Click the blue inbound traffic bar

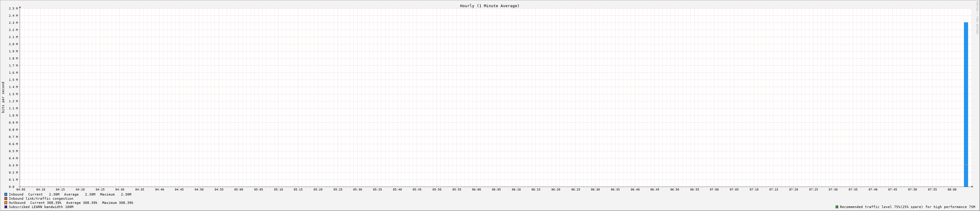(965, 105)
